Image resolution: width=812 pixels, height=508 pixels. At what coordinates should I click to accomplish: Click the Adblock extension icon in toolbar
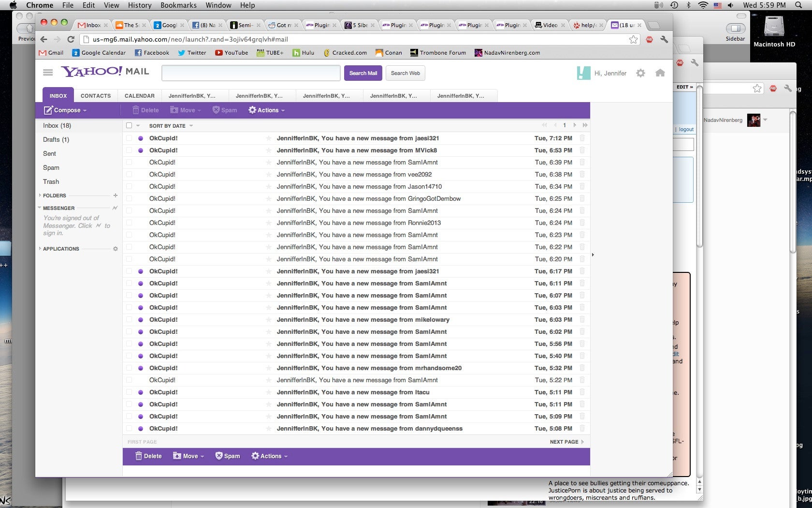649,40
